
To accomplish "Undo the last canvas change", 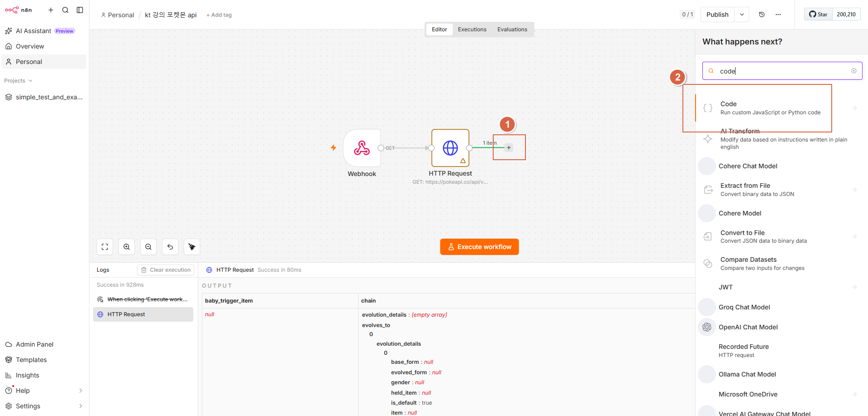I will coord(170,247).
